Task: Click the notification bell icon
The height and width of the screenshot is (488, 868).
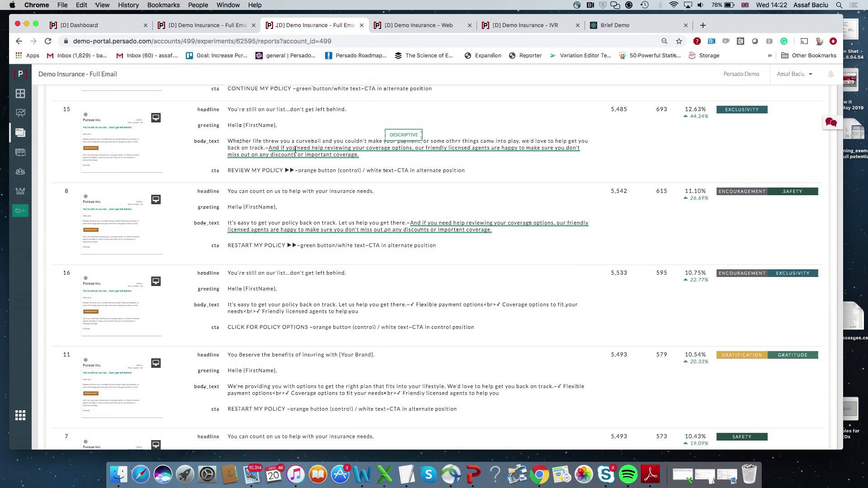Action: (831, 74)
